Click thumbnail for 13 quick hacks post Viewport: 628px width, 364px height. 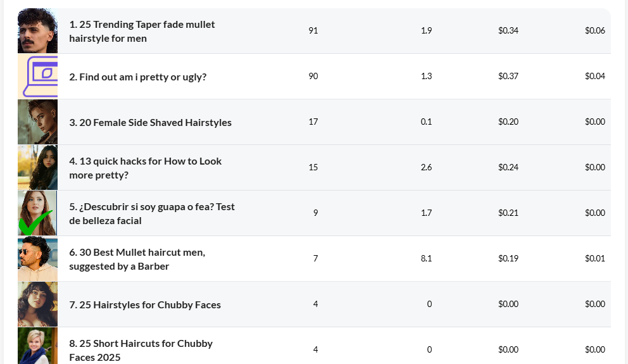tap(37, 168)
